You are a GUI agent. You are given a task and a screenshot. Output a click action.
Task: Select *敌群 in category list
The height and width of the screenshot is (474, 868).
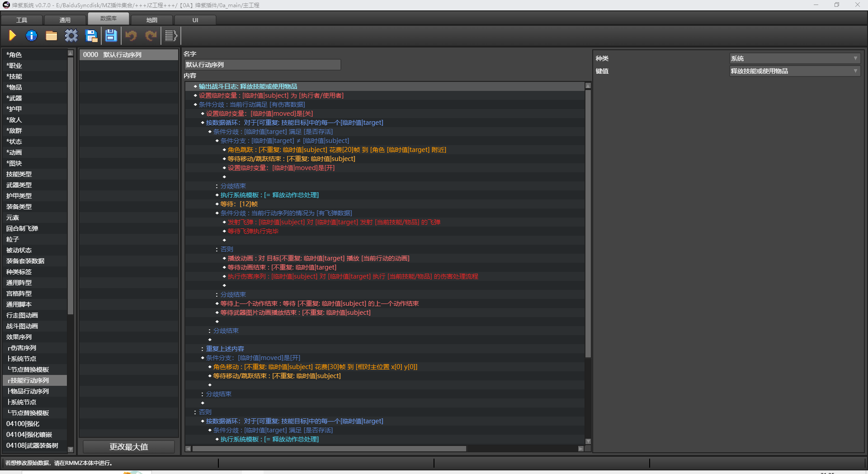coord(35,131)
